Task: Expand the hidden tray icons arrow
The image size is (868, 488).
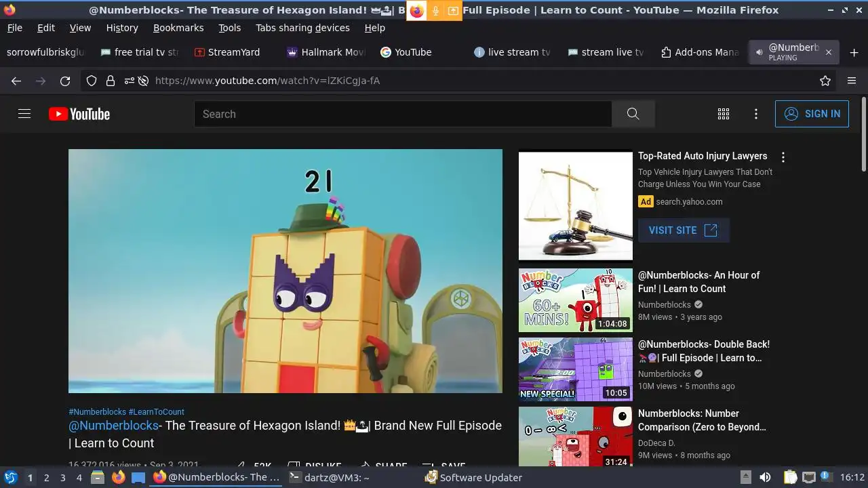Action: (745, 477)
